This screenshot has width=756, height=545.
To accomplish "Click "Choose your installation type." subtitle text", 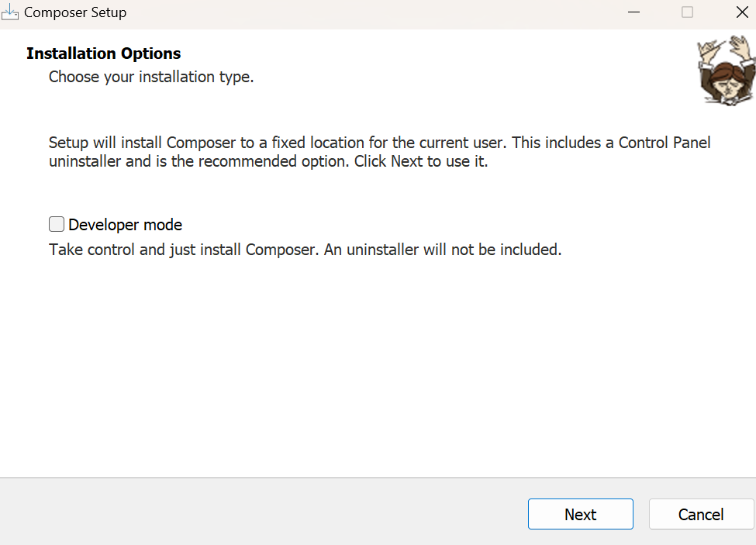I will [x=151, y=78].
